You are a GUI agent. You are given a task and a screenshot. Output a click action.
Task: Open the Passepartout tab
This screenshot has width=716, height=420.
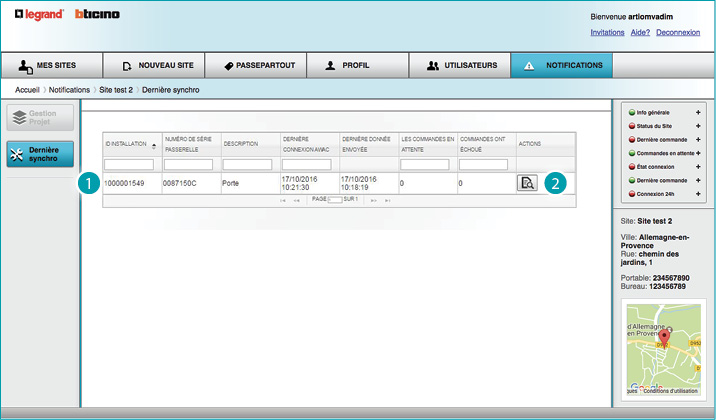tap(258, 65)
